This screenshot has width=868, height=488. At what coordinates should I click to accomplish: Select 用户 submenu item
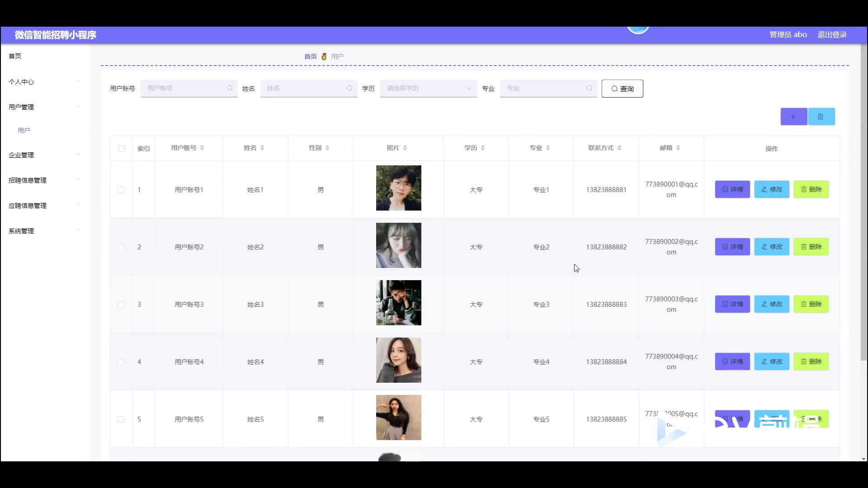(24, 131)
